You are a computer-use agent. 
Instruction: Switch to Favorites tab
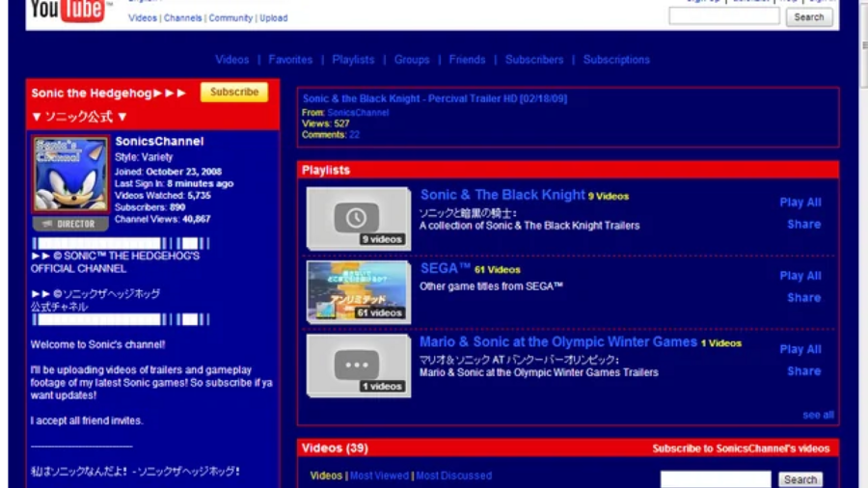click(x=290, y=60)
